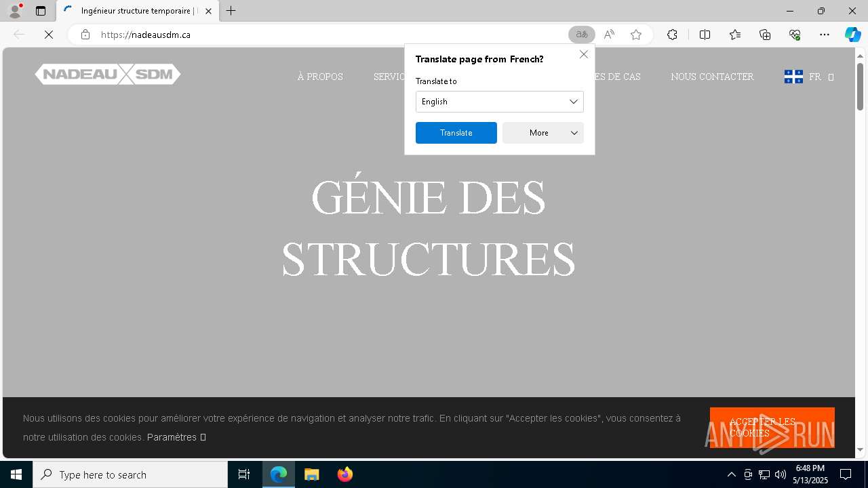
Task: Open the clock and date panel
Action: pyautogui.click(x=810, y=474)
